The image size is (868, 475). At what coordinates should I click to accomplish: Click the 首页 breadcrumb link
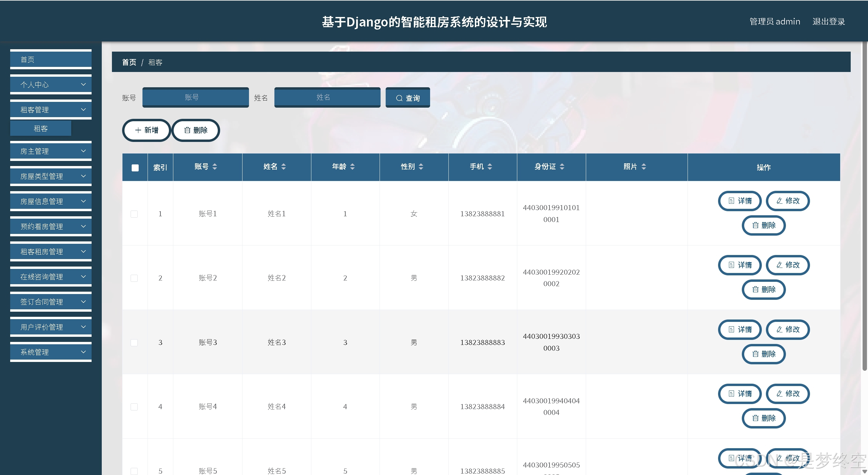click(129, 62)
